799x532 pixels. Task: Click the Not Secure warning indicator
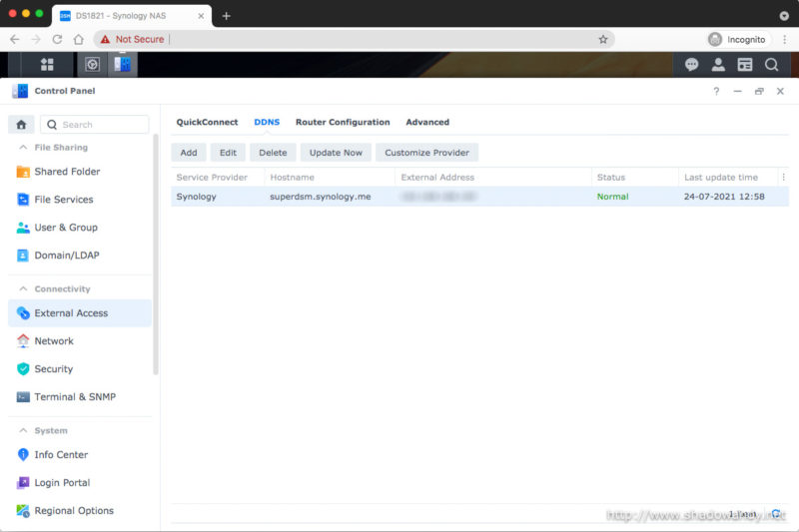point(133,39)
